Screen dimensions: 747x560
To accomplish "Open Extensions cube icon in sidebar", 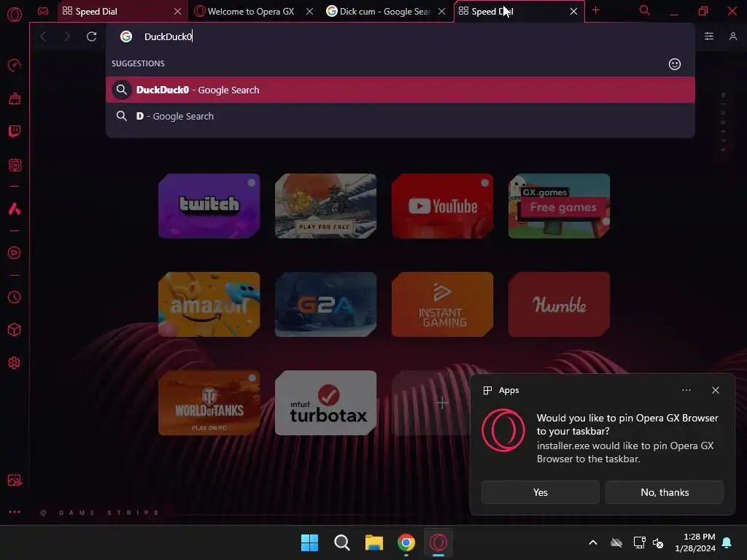I will pyautogui.click(x=15, y=330).
